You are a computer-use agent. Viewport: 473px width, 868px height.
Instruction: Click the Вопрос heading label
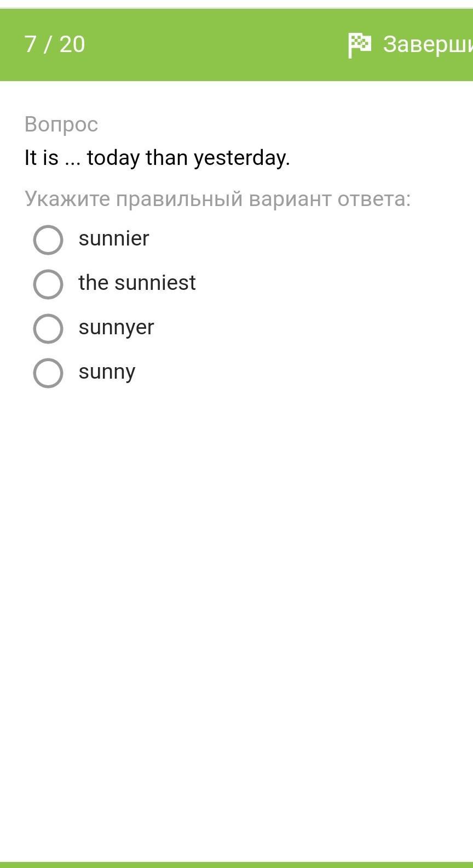click(x=61, y=124)
